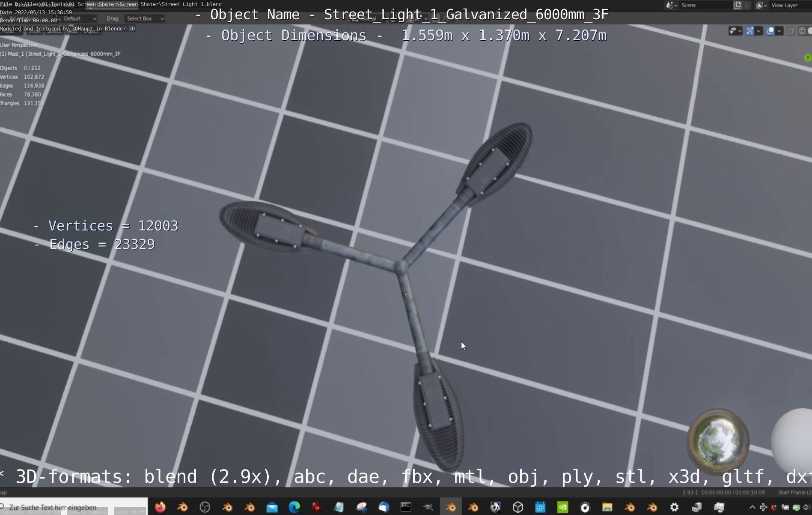
Task: Open the View menu in viewport header
Action: (x=34, y=31)
